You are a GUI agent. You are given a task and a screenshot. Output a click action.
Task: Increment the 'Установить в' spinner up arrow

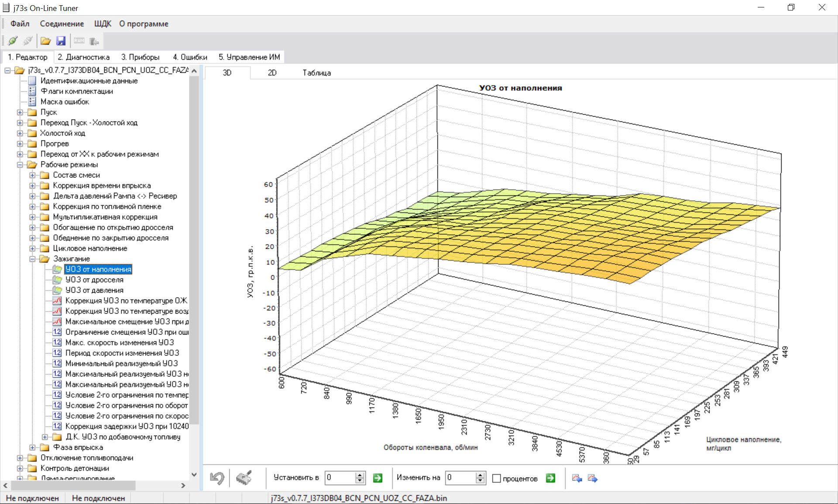click(x=360, y=475)
